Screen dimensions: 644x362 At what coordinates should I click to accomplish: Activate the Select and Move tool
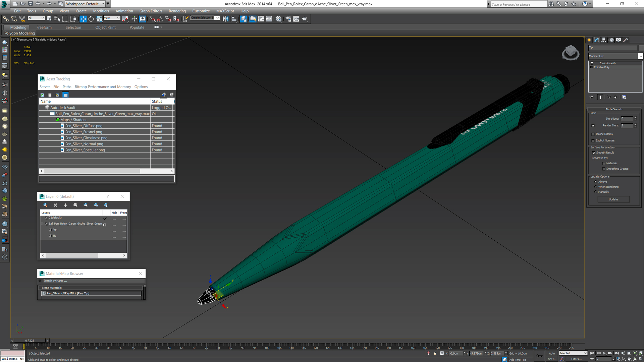[x=83, y=19]
